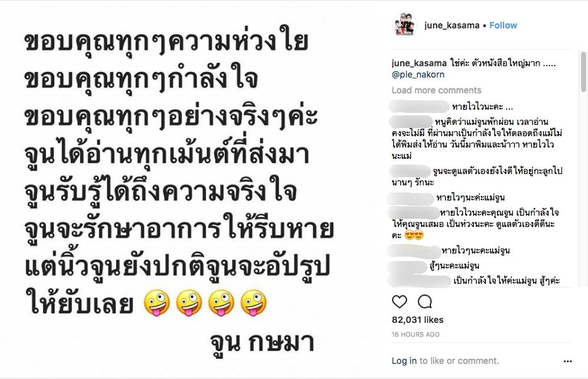Open the three-dots more options menu
This screenshot has width=588, height=379.
(x=568, y=361)
